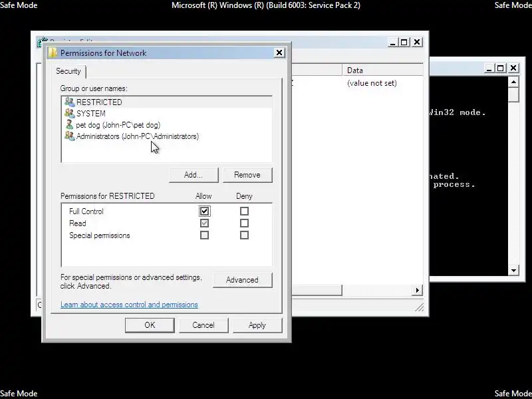
Task: Click down scroll arrow in console window
Action: pyautogui.click(x=513, y=271)
